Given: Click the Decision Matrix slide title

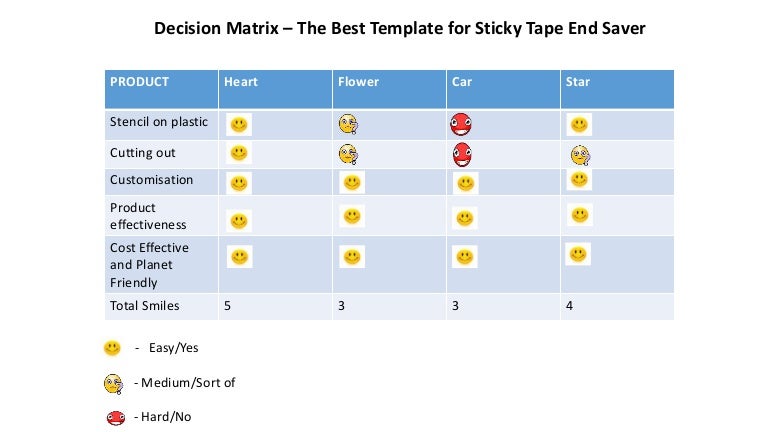Looking at the screenshot, I should pyautogui.click(x=399, y=28).
